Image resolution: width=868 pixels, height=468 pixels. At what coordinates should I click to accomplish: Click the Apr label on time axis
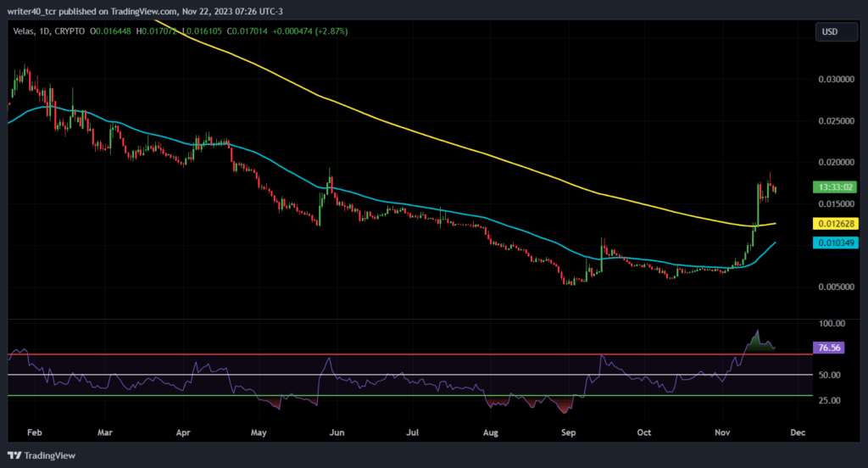click(x=183, y=432)
